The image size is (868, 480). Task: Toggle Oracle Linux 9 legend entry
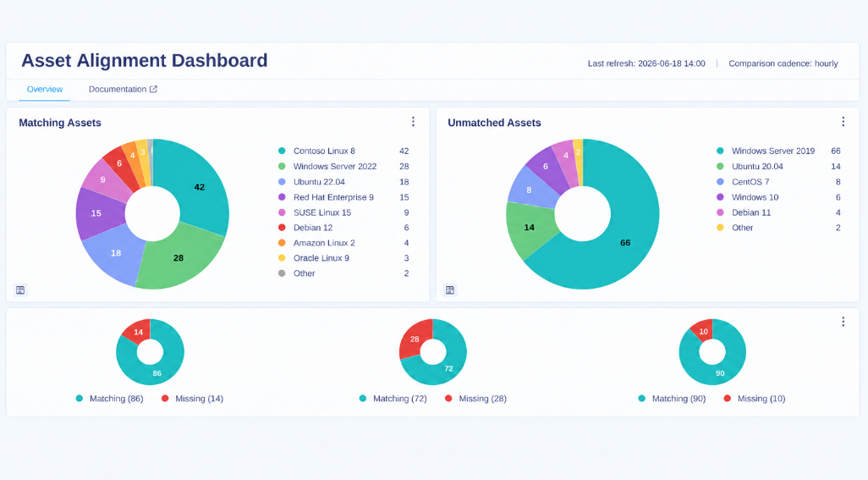click(x=343, y=258)
